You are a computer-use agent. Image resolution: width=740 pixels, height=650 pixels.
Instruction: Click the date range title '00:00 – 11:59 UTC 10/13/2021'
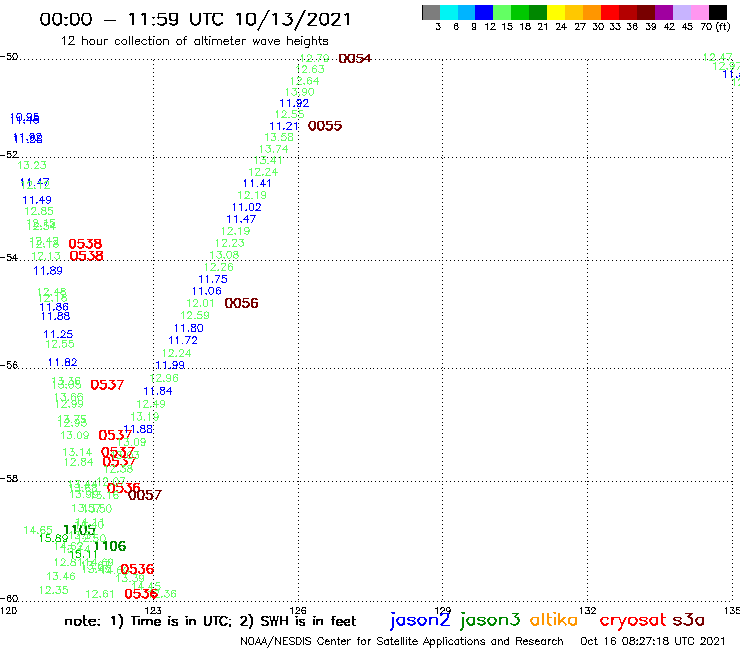point(195,19)
